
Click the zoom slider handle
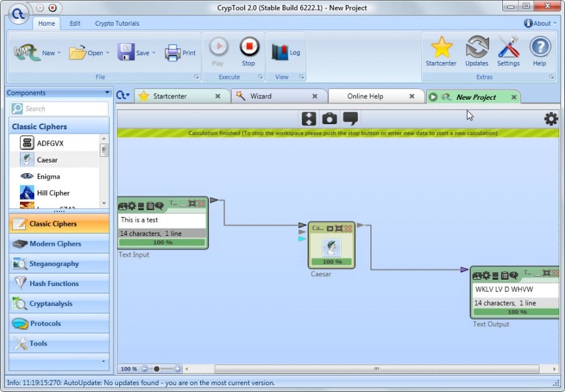click(156, 369)
